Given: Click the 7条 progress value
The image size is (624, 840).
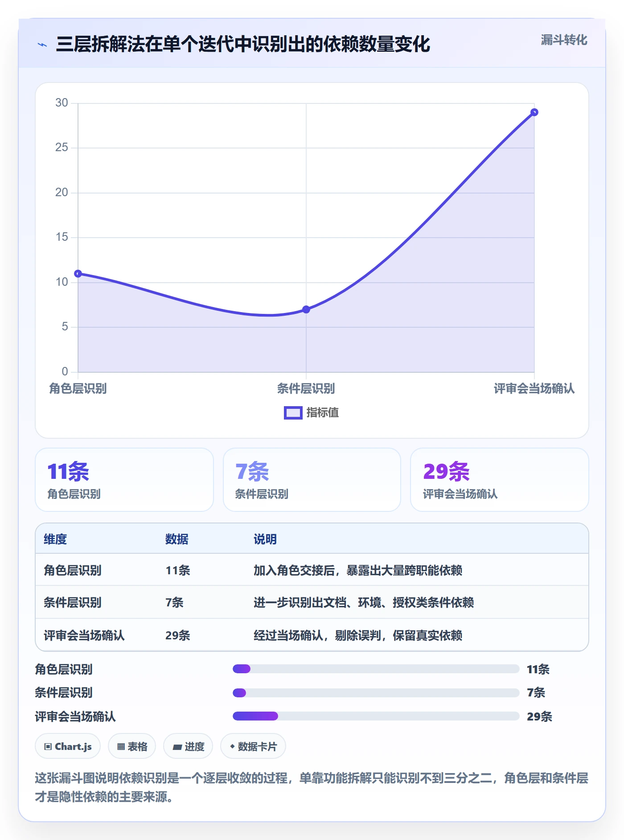Looking at the screenshot, I should (x=536, y=692).
